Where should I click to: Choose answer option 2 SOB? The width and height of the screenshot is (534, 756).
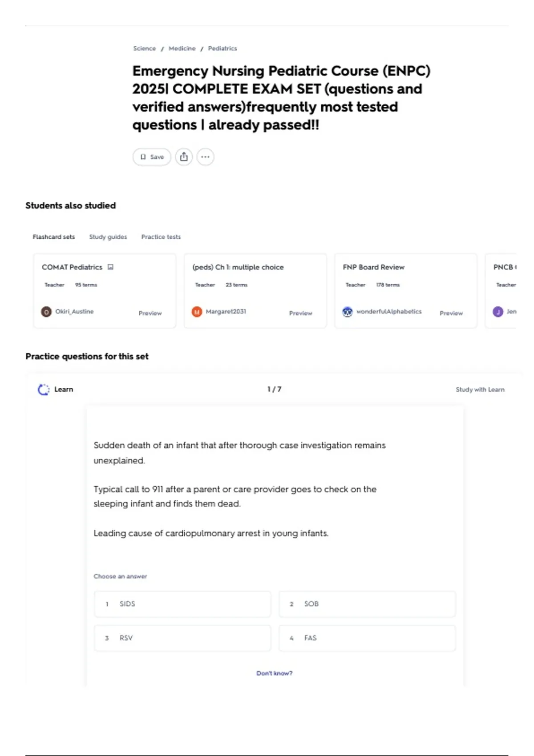coord(367,604)
